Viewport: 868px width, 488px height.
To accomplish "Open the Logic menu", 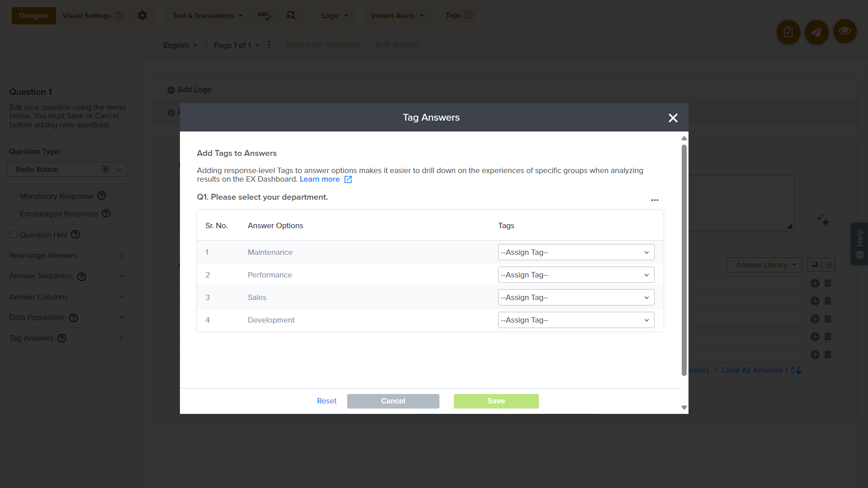I will pyautogui.click(x=335, y=16).
